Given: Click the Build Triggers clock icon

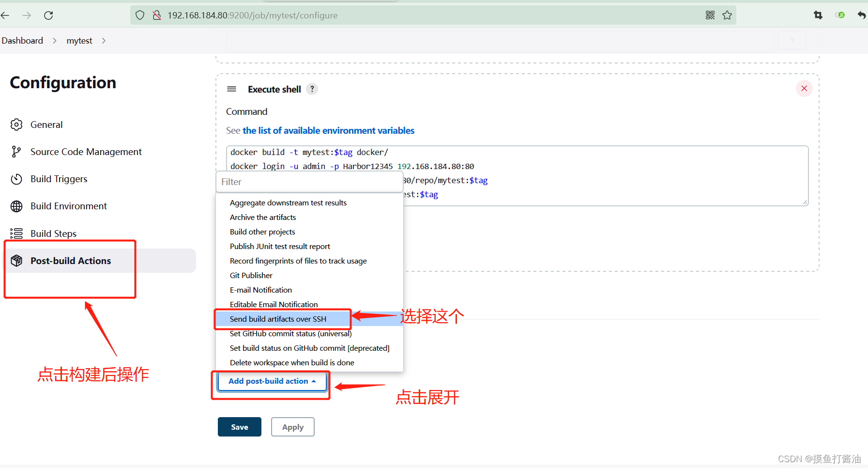Looking at the screenshot, I should coord(16,179).
